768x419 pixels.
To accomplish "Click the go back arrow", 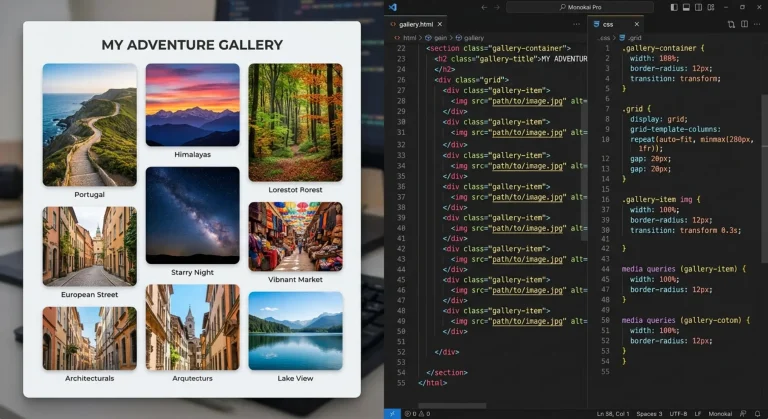I will 484,7.
